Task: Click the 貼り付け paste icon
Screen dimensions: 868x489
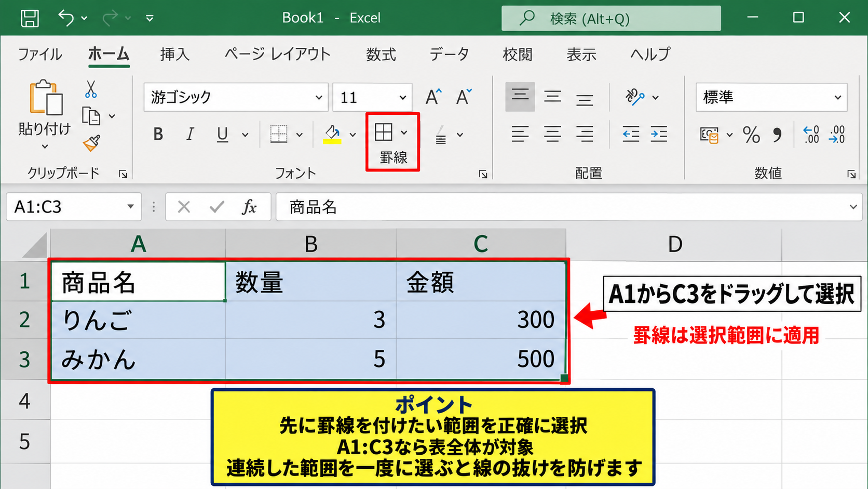Action: [x=46, y=98]
